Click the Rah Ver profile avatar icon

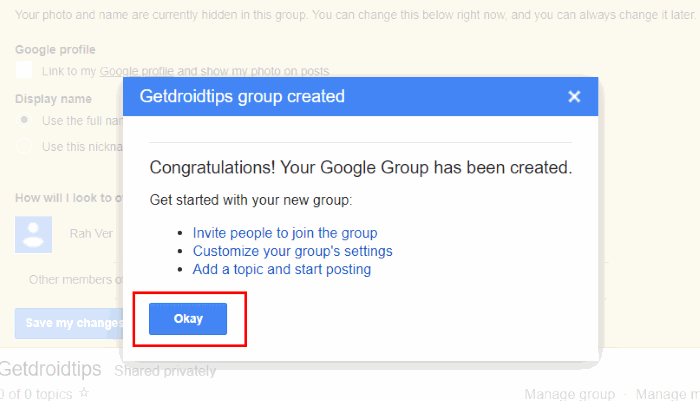33,234
